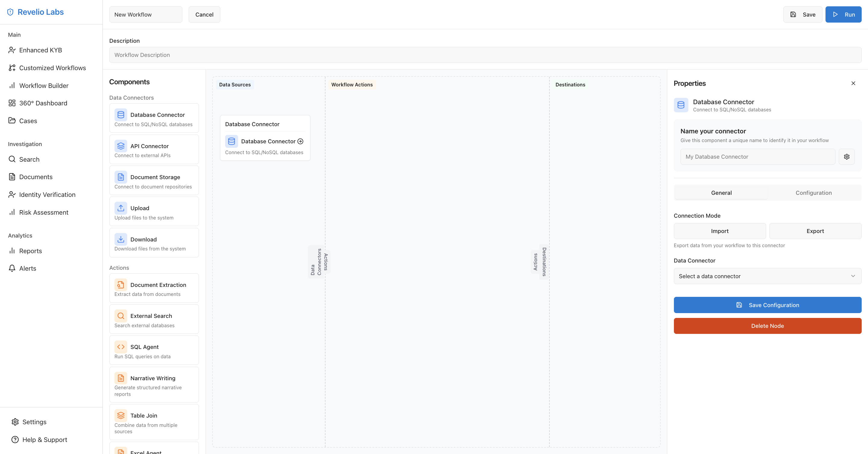Click the gear icon beside the connector name field
This screenshot has width=868, height=454.
point(846,157)
